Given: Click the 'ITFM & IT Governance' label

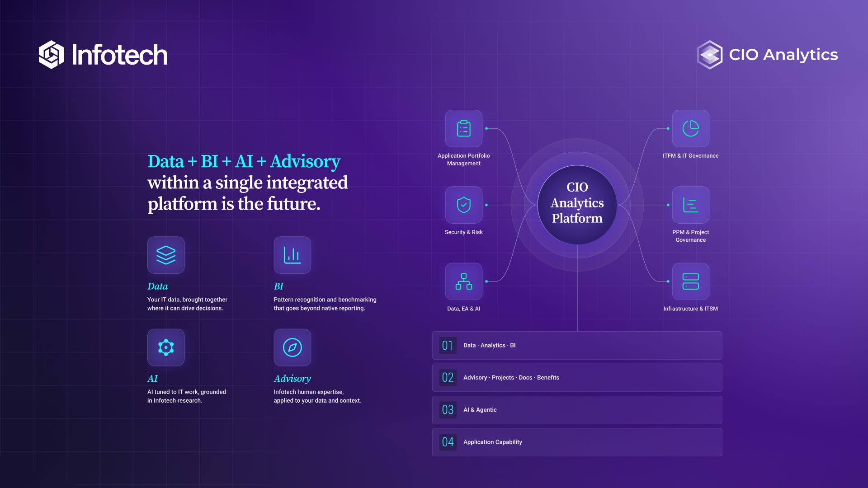Looking at the screenshot, I should point(691,155).
